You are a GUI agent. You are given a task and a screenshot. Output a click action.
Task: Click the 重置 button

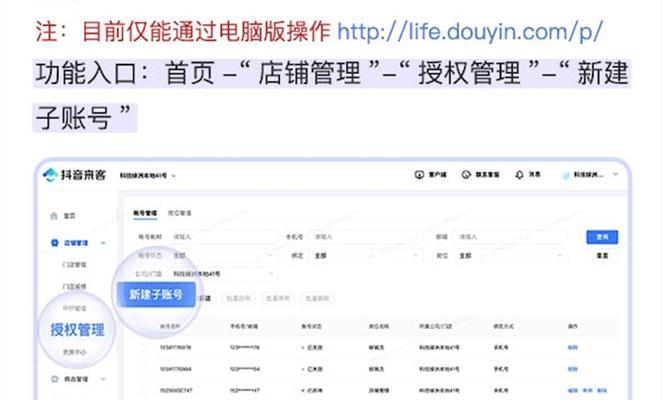[x=602, y=256]
